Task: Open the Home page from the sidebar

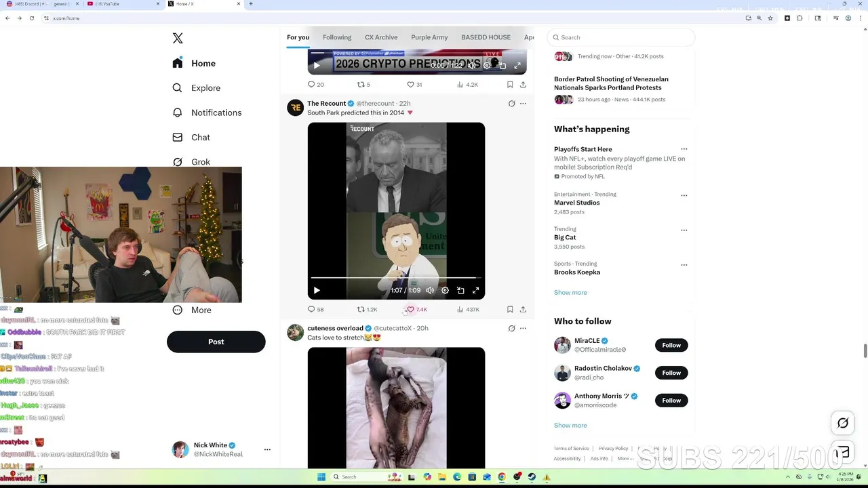Action: 194,63
